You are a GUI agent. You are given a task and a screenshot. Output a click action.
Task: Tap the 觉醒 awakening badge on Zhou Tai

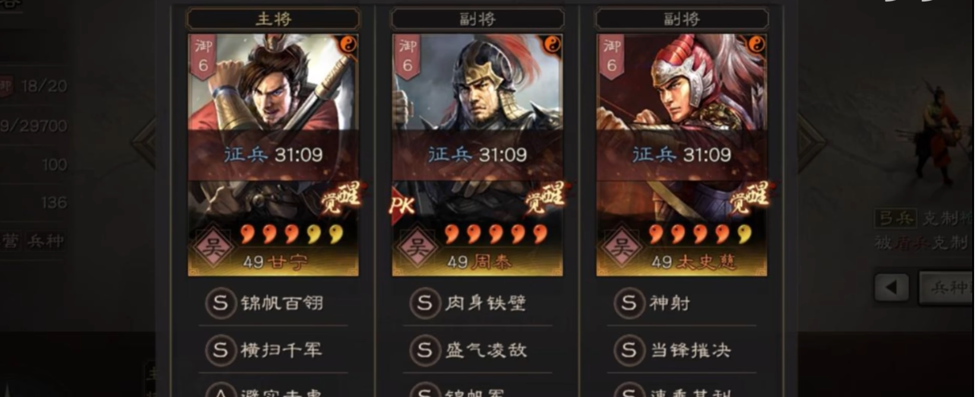546,198
